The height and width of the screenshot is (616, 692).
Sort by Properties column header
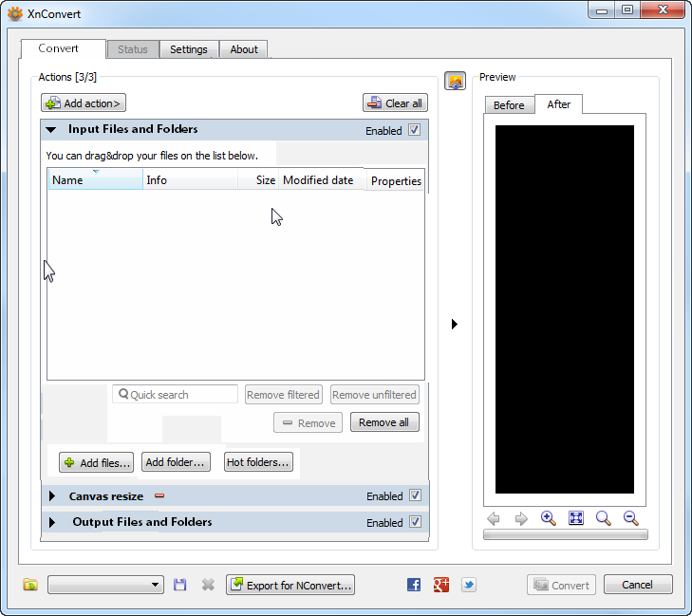[x=396, y=181]
